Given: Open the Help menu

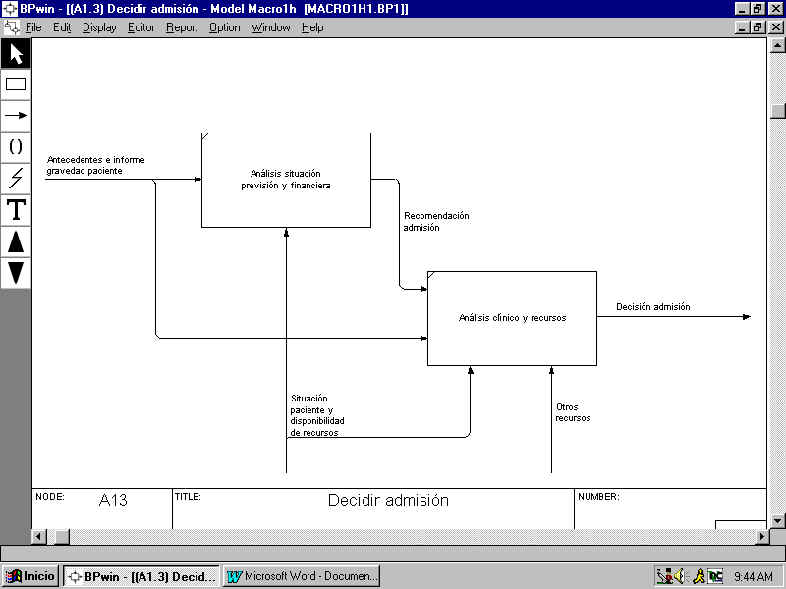Looking at the screenshot, I should point(312,27).
